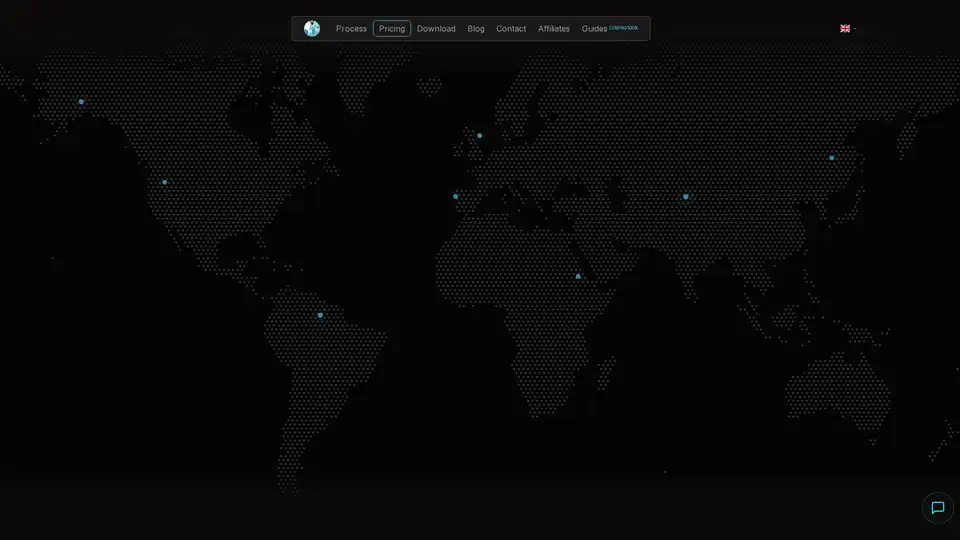
Task: Click the globe logo in the navbar
Action: click(x=312, y=29)
